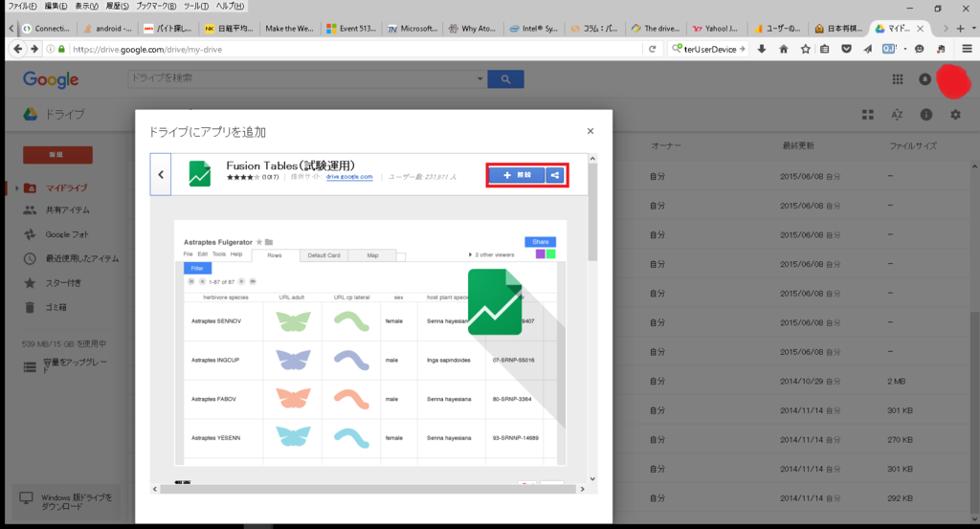
Task: Open the Google notifications bell
Action: click(x=925, y=79)
